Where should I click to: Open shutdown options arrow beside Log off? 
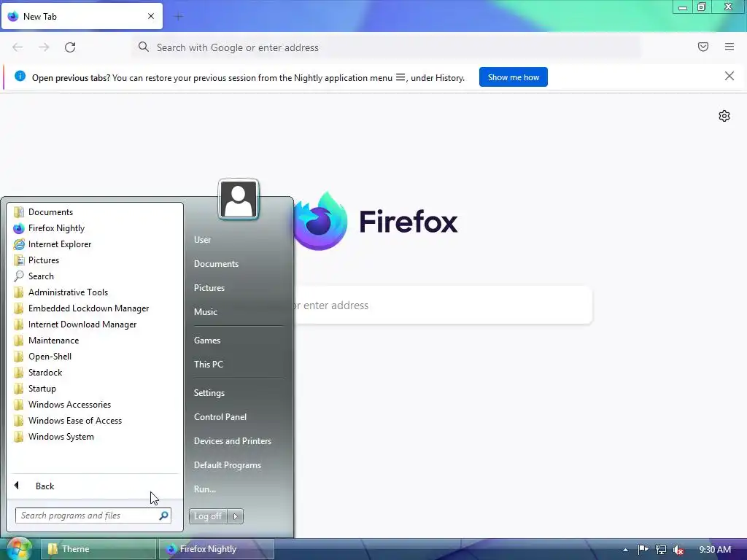(x=236, y=516)
